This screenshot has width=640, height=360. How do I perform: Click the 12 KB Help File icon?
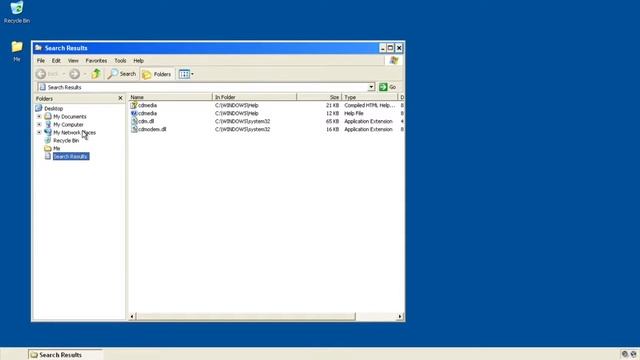coord(134,113)
